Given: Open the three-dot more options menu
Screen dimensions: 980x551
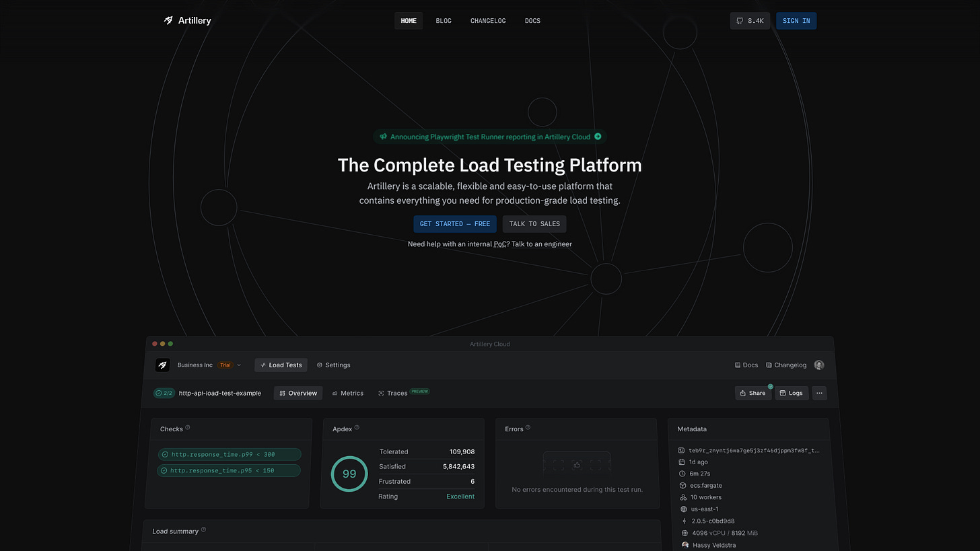Looking at the screenshot, I should tap(819, 393).
